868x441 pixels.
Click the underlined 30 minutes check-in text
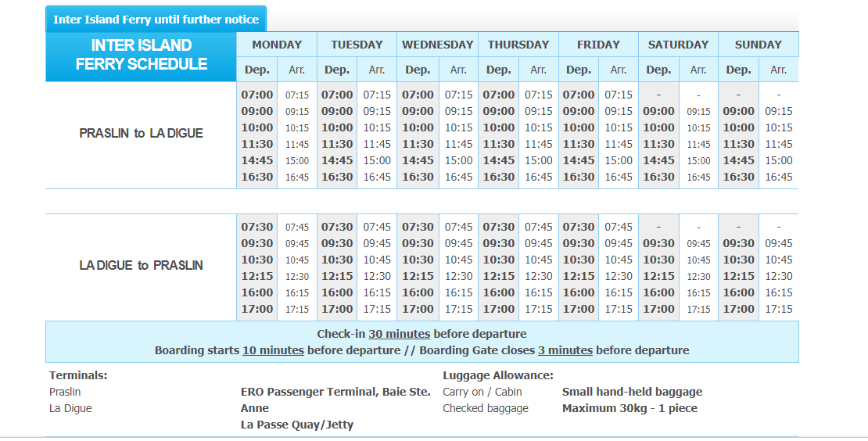click(x=399, y=334)
